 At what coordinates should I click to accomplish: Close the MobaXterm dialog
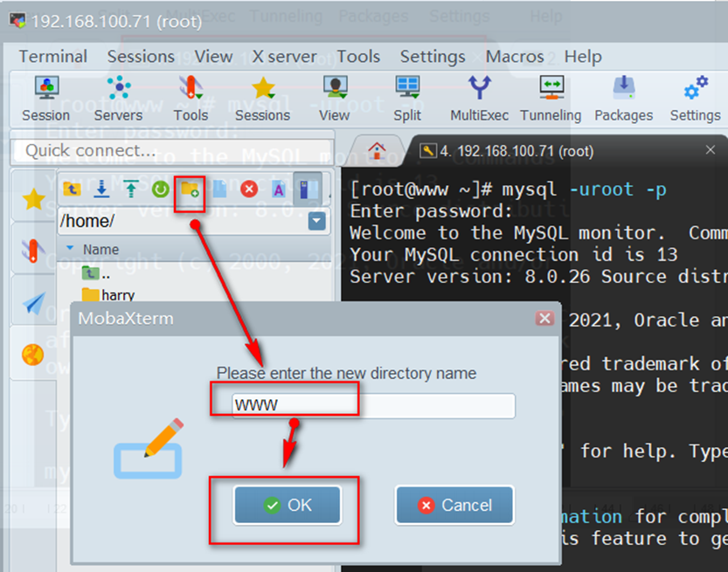pos(544,318)
